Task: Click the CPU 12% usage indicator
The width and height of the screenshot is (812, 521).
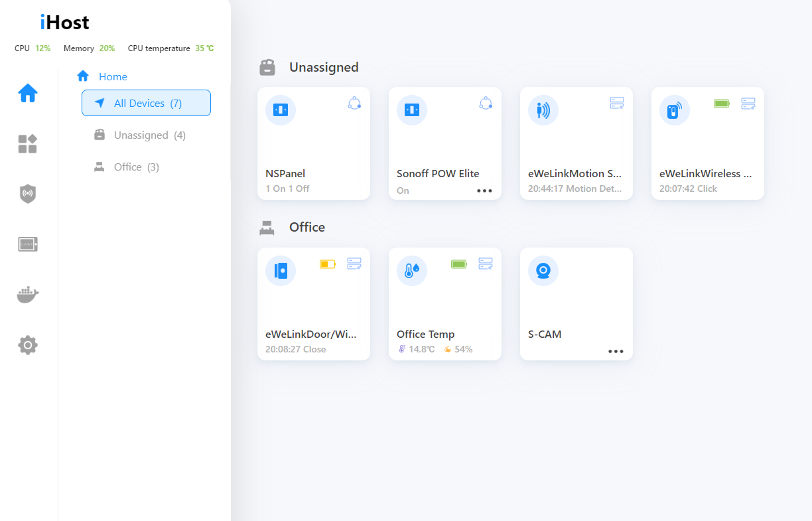Action: pos(33,48)
